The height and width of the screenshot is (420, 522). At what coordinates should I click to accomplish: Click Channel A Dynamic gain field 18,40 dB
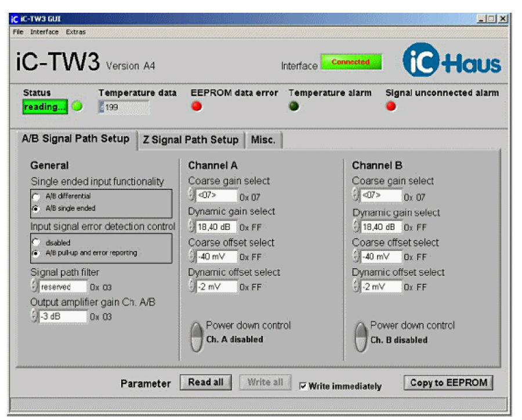217,227
